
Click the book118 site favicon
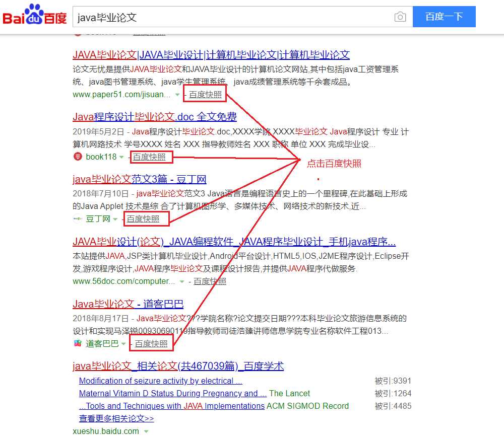(78, 157)
